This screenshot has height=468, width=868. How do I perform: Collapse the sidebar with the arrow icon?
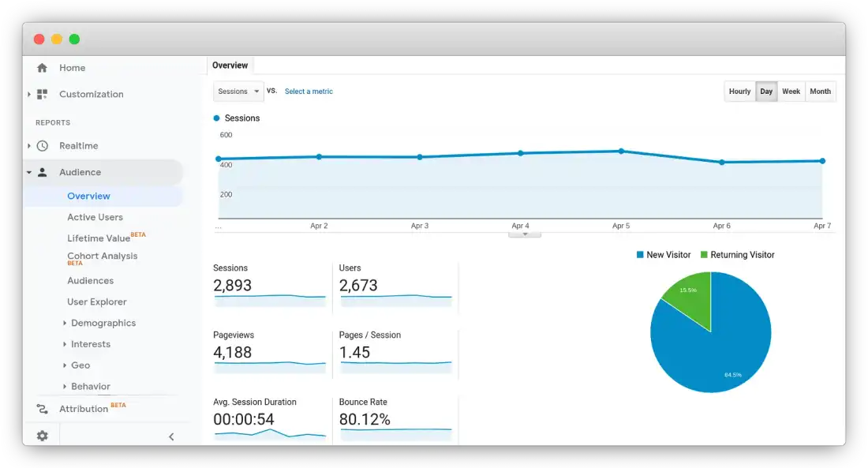[x=171, y=436]
